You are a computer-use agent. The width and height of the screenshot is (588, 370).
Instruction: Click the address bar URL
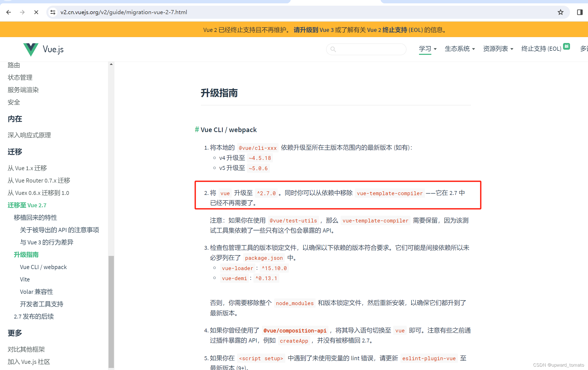124,12
